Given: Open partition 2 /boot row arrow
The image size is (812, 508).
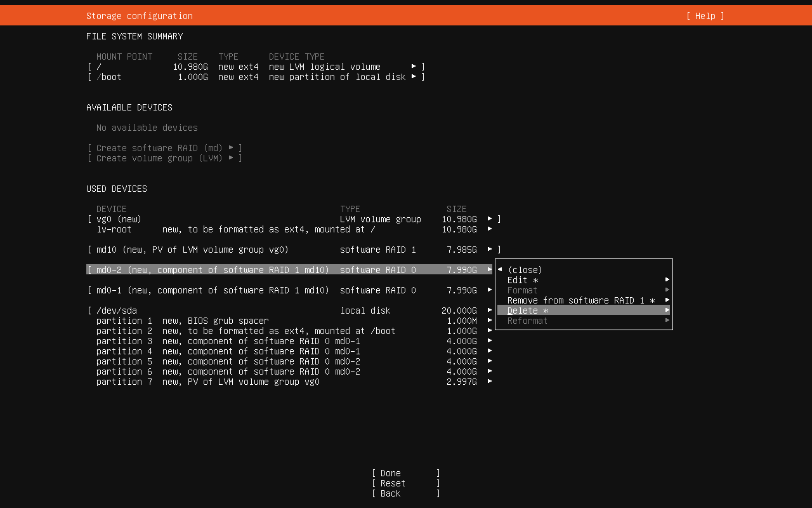Looking at the screenshot, I should [x=490, y=331].
